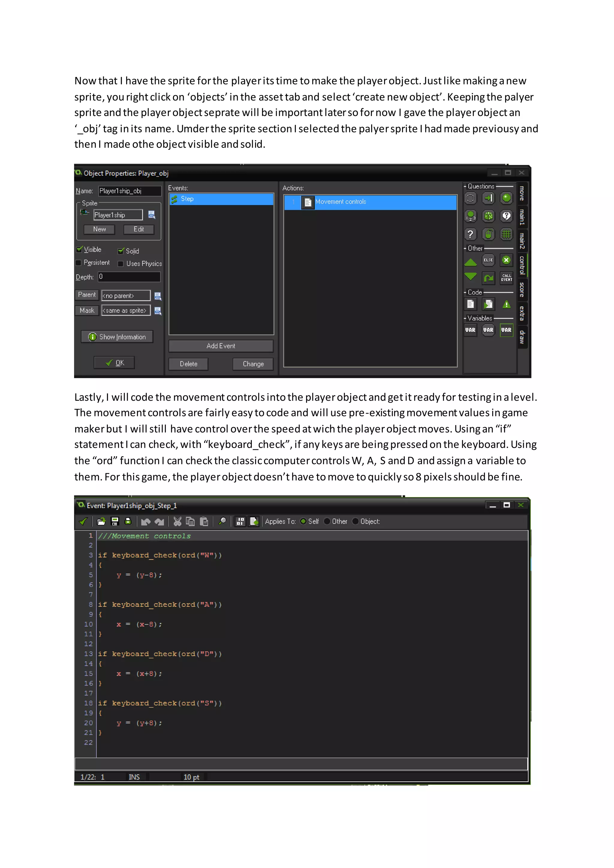The height and width of the screenshot is (868, 614).
Task: Open the parent object selection menu
Action: click(x=158, y=296)
